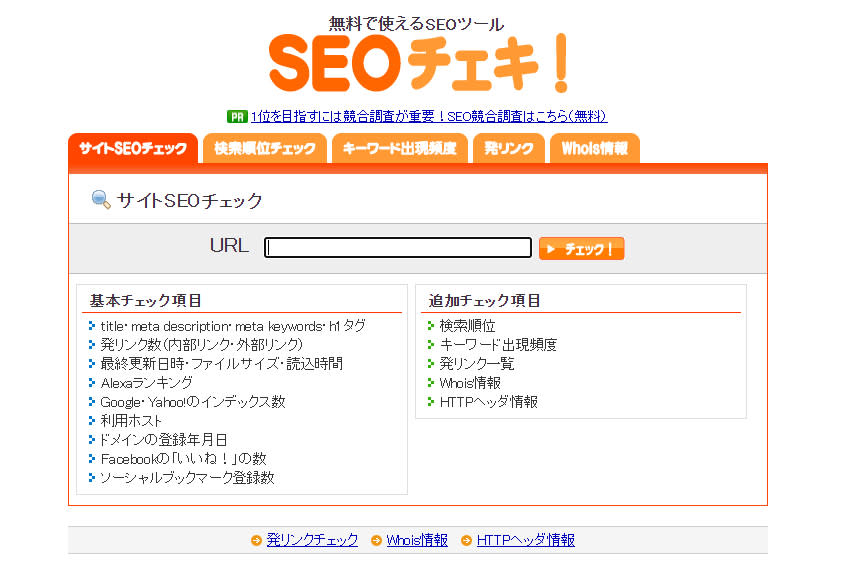The width and height of the screenshot is (853, 567).
Task: Click the magnifying glass icon beside サイトSEOチェック
Action: (101, 200)
